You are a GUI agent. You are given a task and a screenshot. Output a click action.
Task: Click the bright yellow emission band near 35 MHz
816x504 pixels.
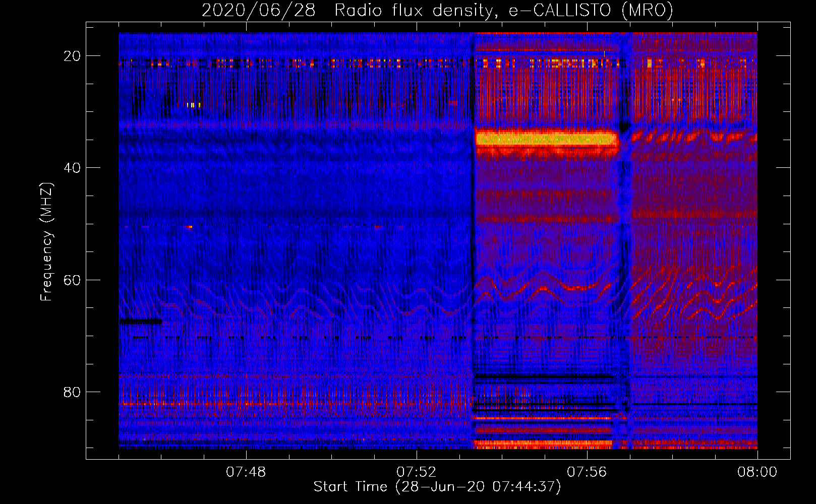(x=547, y=139)
